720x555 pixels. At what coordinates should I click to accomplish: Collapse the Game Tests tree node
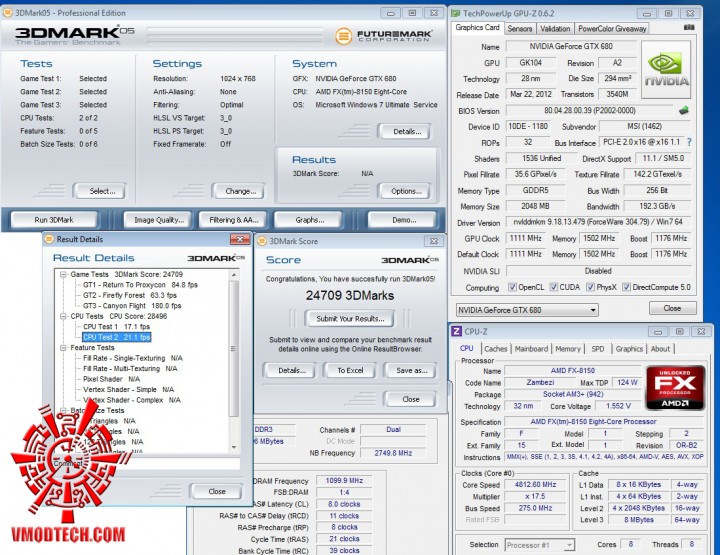point(63,275)
